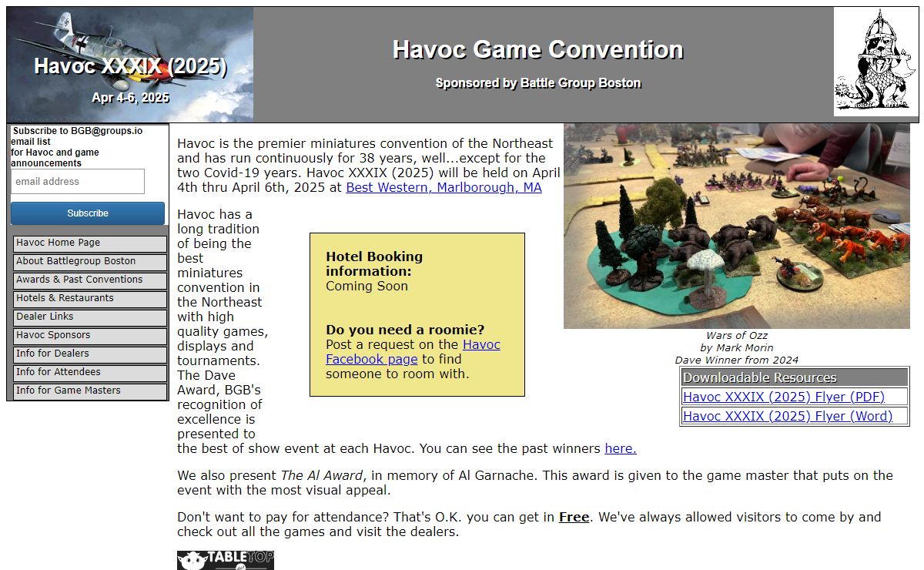924x570 pixels.
Task: Open Info for Attendees menu item
Action: tap(90, 373)
